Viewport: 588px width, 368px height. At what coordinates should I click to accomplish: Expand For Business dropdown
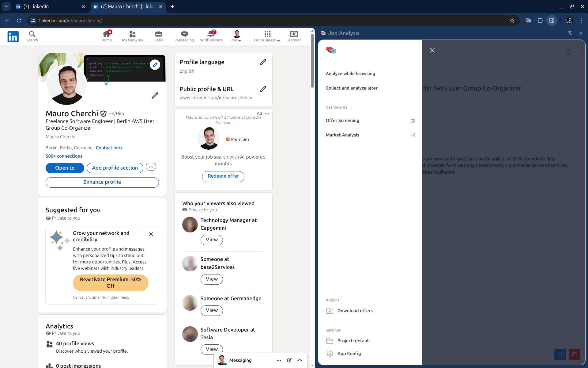pyautogui.click(x=267, y=36)
